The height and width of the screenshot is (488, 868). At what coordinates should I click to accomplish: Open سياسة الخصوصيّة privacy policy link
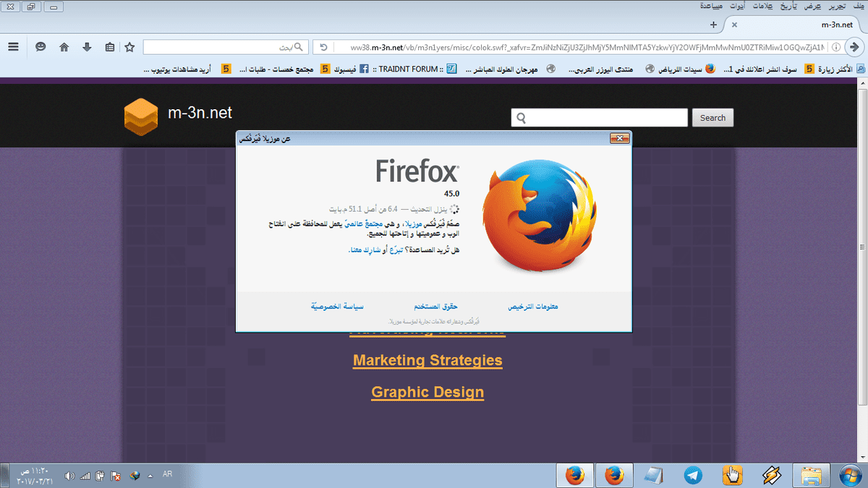point(337,307)
